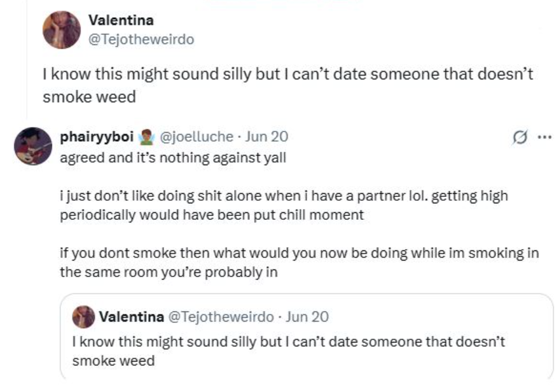Click the Jun 20 date in the quoted tweet
559x392 pixels.
click(x=308, y=316)
